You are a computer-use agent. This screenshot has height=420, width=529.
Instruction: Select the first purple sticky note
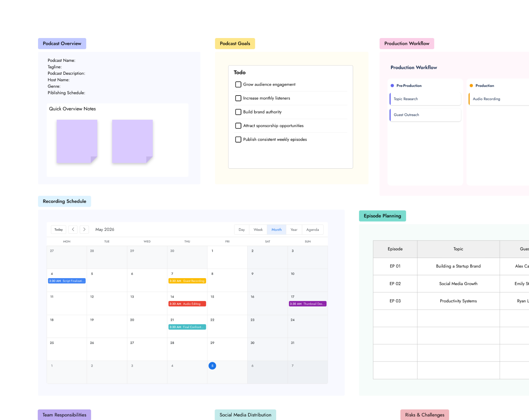click(77, 142)
